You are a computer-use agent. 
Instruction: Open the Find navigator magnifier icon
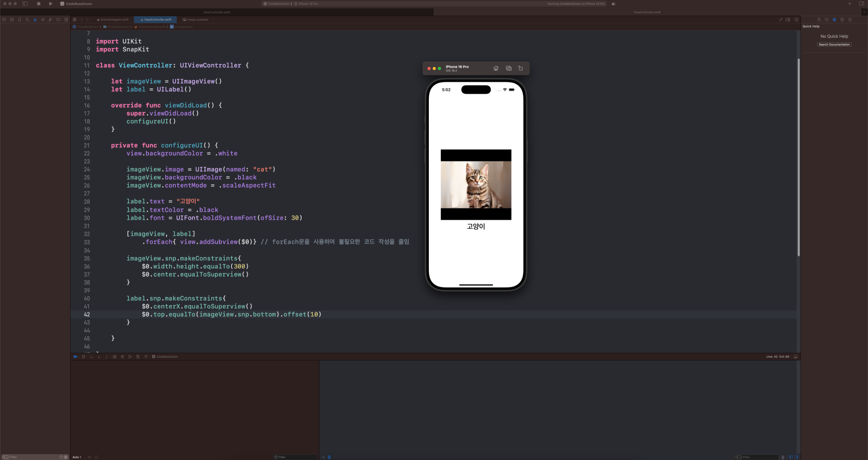click(27, 20)
